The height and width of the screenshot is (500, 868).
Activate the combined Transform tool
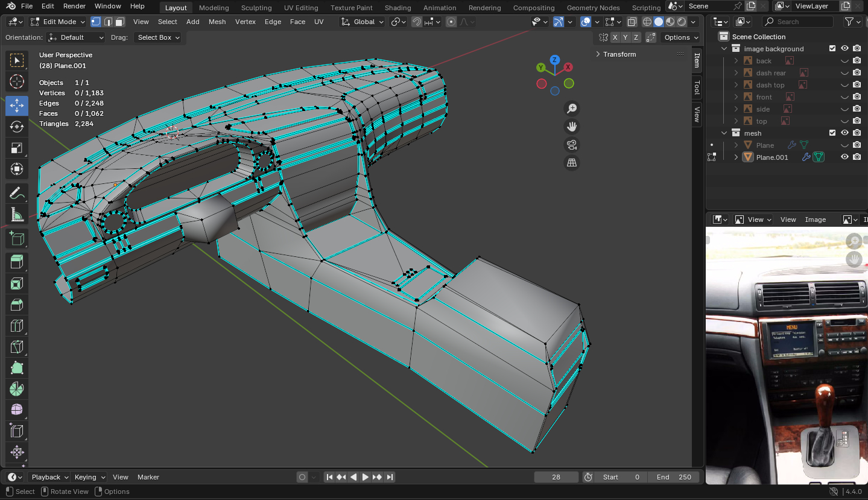coord(17,169)
